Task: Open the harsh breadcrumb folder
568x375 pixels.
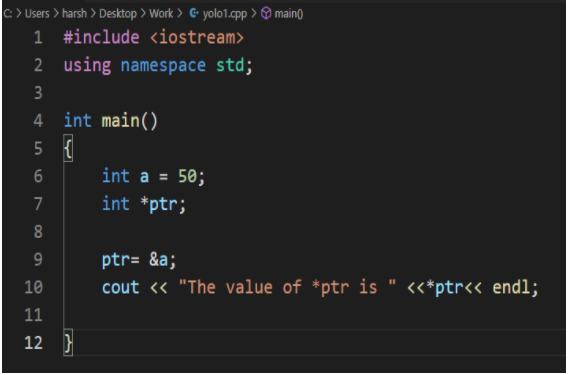Action: click(74, 14)
